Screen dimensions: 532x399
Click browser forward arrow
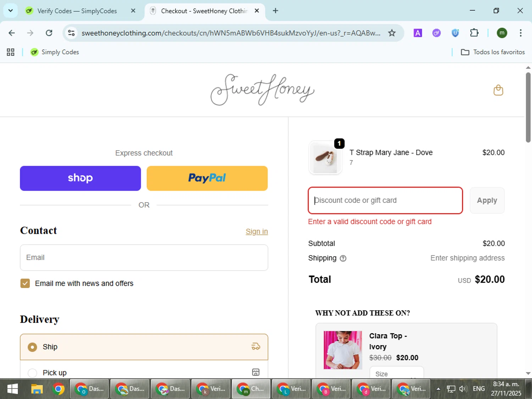30,33
